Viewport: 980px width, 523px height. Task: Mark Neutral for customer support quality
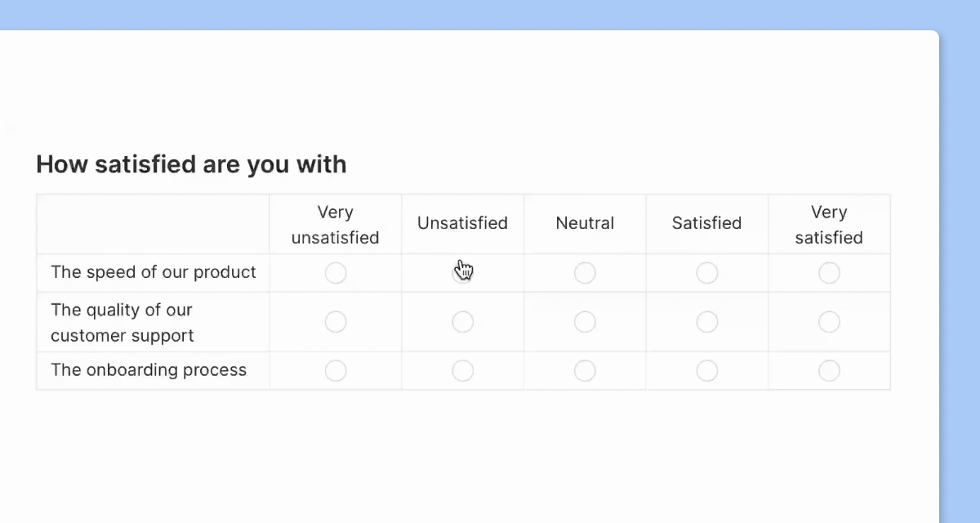point(585,322)
